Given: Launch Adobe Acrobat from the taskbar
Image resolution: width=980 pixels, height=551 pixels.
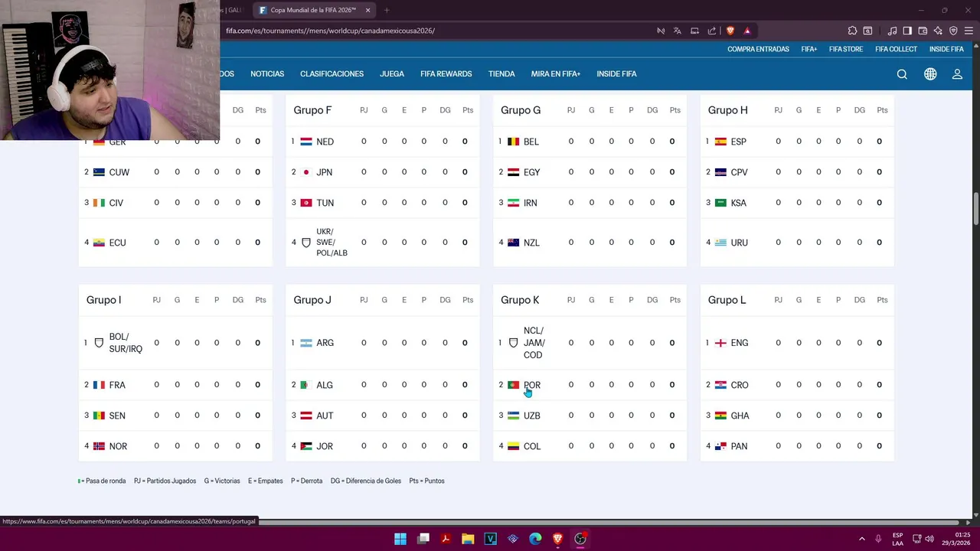Looking at the screenshot, I should [446, 539].
